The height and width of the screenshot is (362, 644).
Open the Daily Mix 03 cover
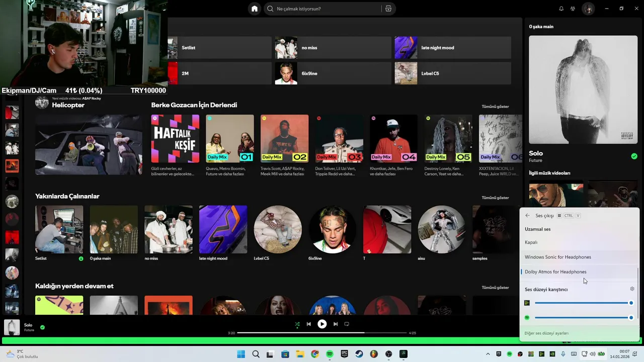pyautogui.click(x=339, y=139)
